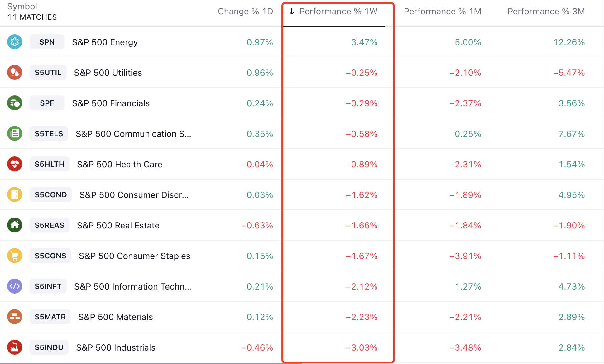
Task: Open S&P 500 Industrials name link
Action: (116, 347)
